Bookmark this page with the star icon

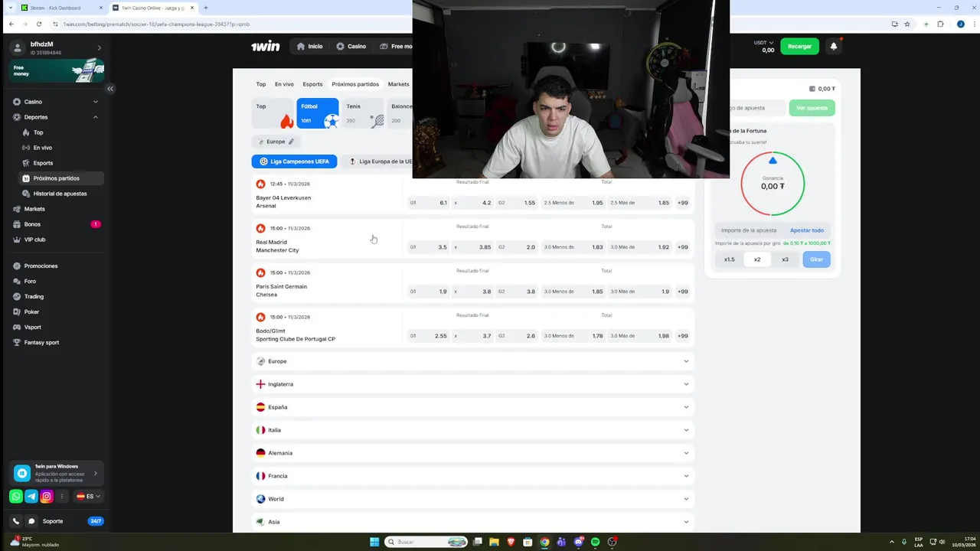tap(907, 24)
